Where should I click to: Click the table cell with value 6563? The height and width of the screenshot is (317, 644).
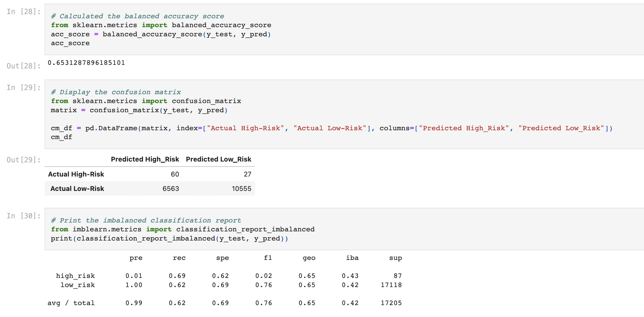pos(171,189)
